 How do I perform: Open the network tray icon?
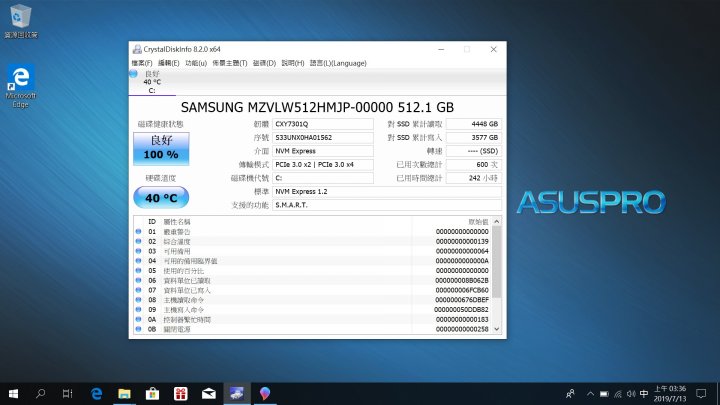click(x=618, y=394)
